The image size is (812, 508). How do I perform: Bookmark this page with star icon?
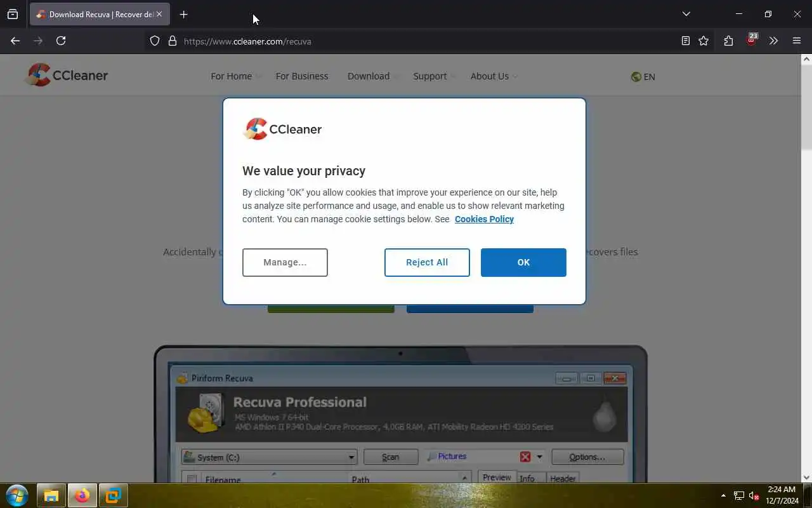coord(704,41)
